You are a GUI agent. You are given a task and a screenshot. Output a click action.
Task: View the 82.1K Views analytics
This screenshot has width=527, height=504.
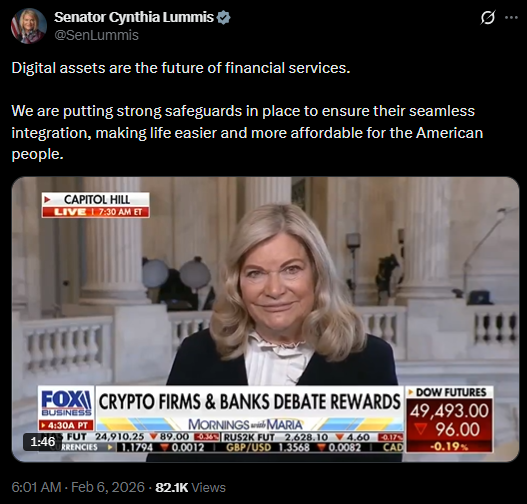pos(190,487)
